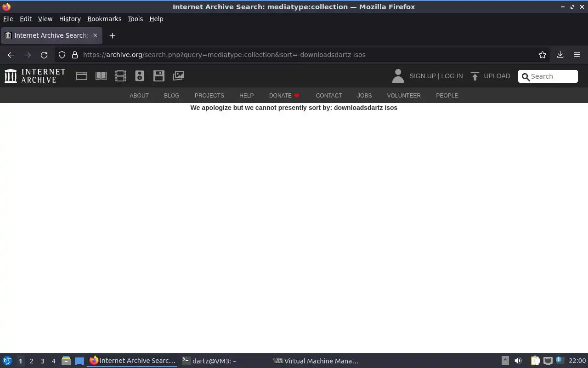Open the desktop start menu icon
The width and height of the screenshot is (588, 368).
(7, 361)
